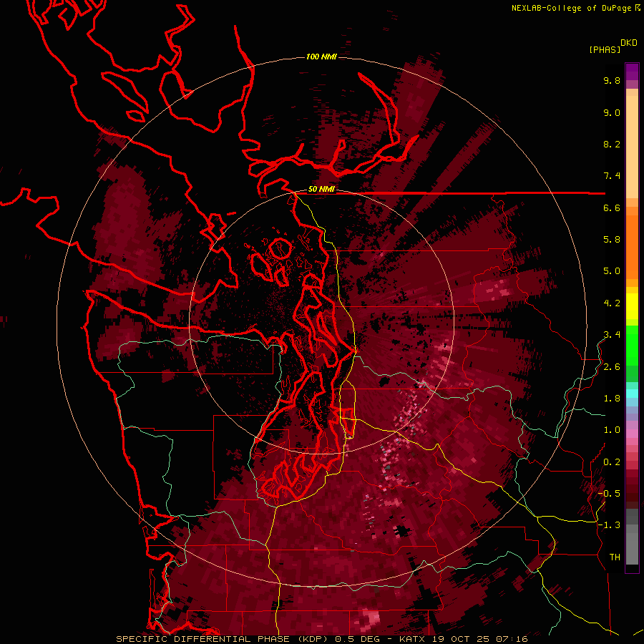Image resolution: width=644 pixels, height=644 pixels.
Task: Click the 50 NMI range ring label
Action: tap(321, 190)
